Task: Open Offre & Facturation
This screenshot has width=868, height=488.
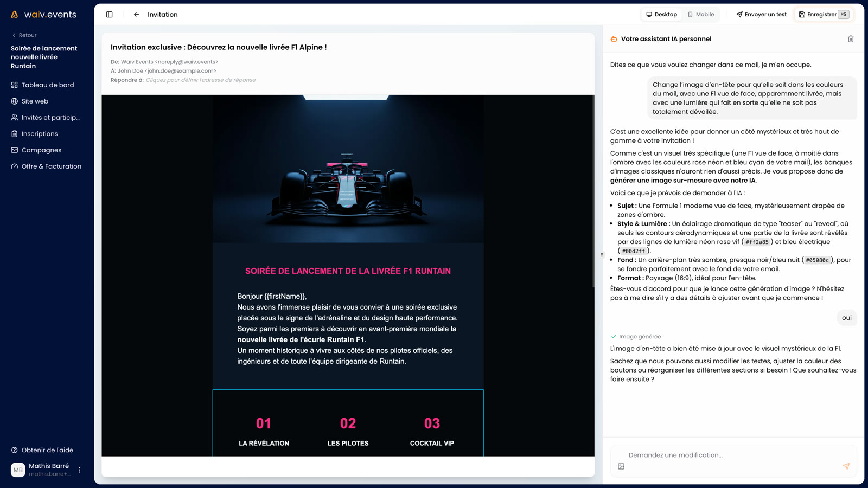Action: (47, 166)
